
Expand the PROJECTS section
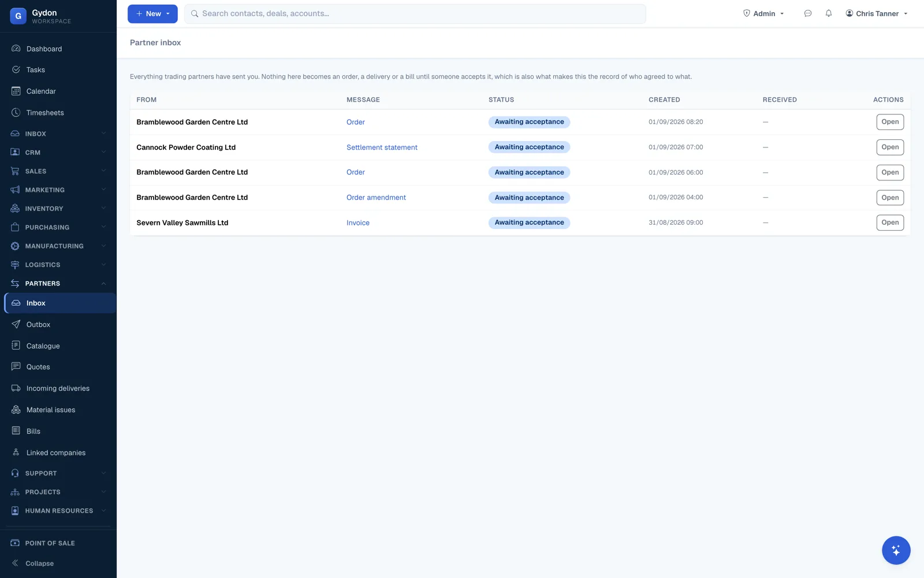pos(58,492)
